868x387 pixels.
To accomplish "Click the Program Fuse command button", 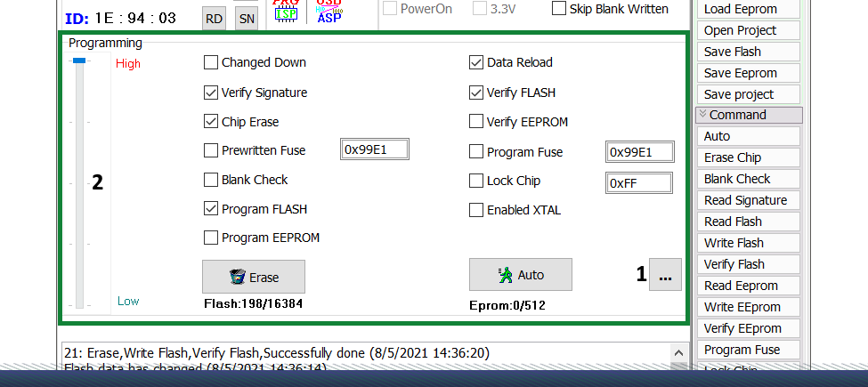I will pos(742,350).
